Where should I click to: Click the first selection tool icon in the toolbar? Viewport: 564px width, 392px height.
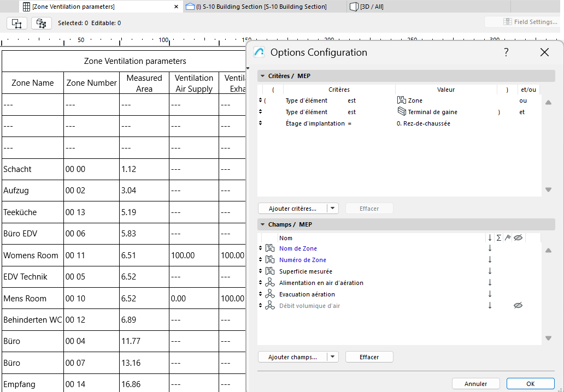point(16,23)
